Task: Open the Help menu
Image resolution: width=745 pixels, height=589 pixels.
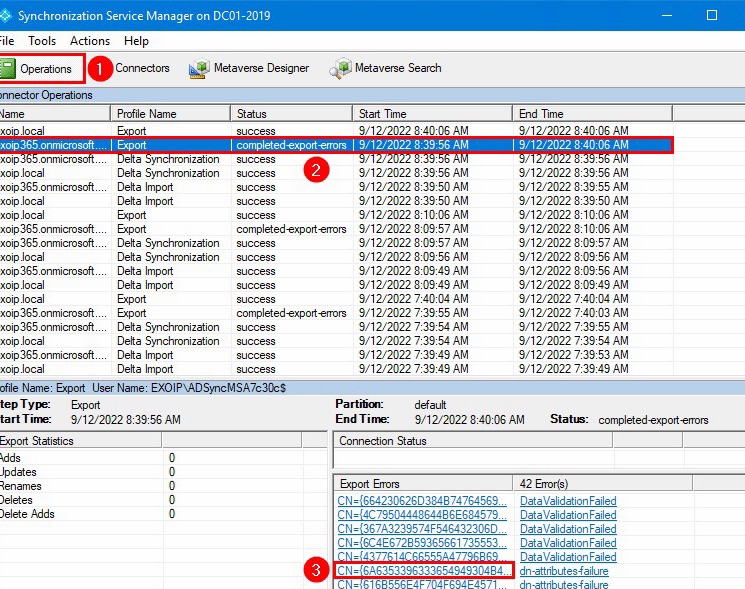Action: click(136, 41)
